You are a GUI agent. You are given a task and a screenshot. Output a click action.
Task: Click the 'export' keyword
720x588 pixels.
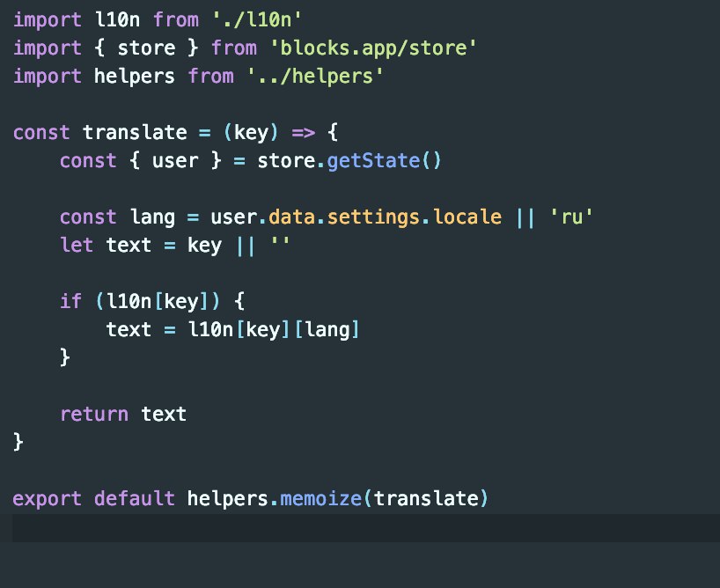tap(48, 498)
